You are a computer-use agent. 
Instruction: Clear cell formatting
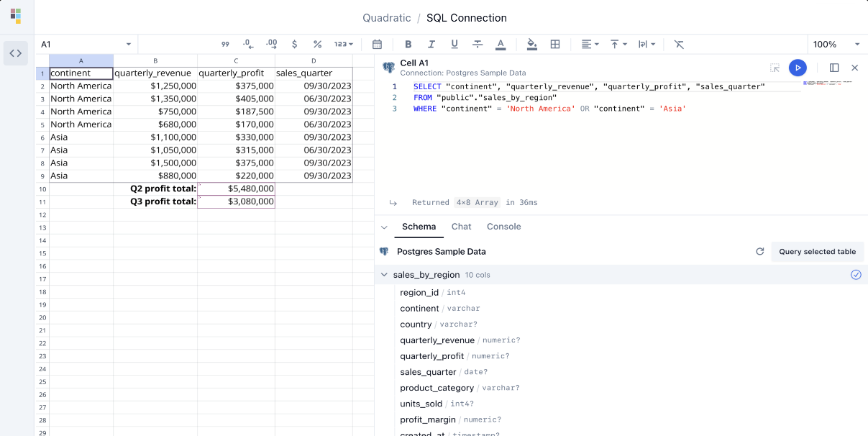(679, 44)
